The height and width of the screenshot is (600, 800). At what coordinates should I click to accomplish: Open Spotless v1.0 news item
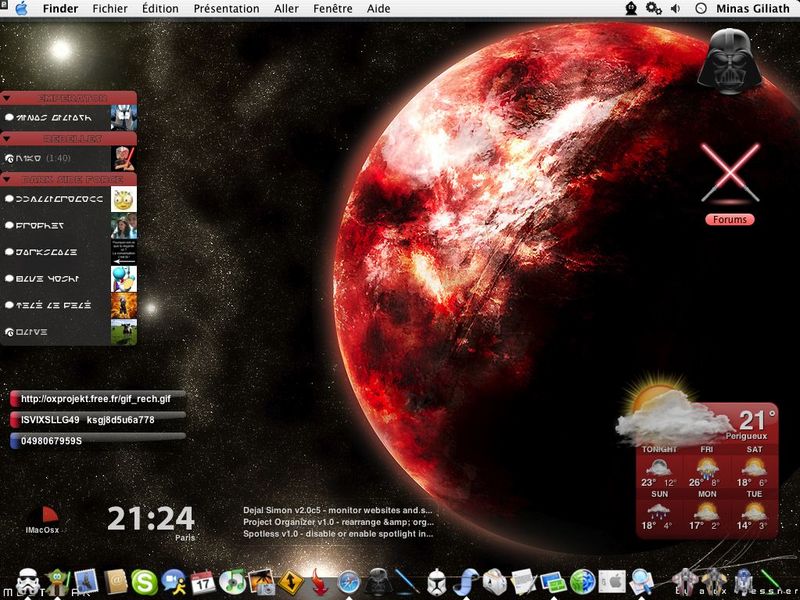338,534
